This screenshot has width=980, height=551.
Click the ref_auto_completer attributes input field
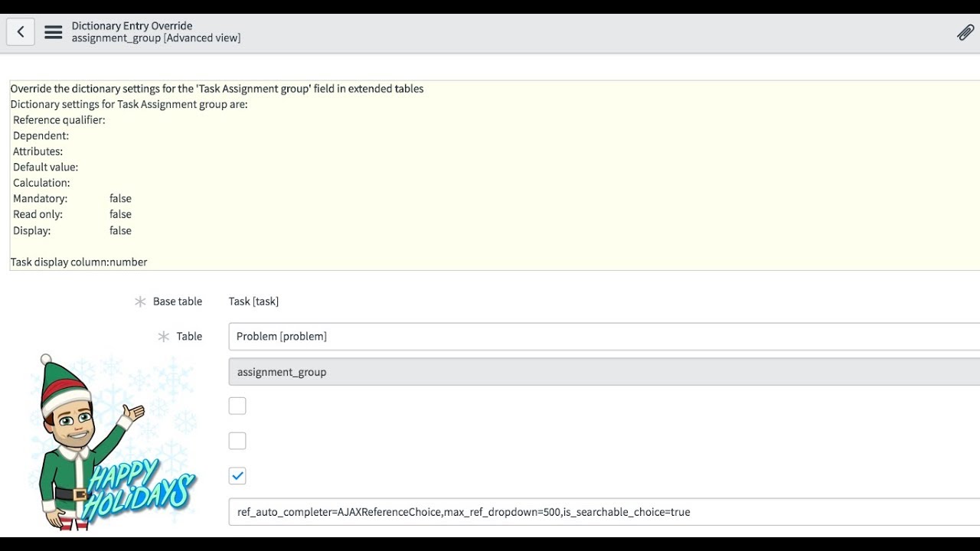604,512
